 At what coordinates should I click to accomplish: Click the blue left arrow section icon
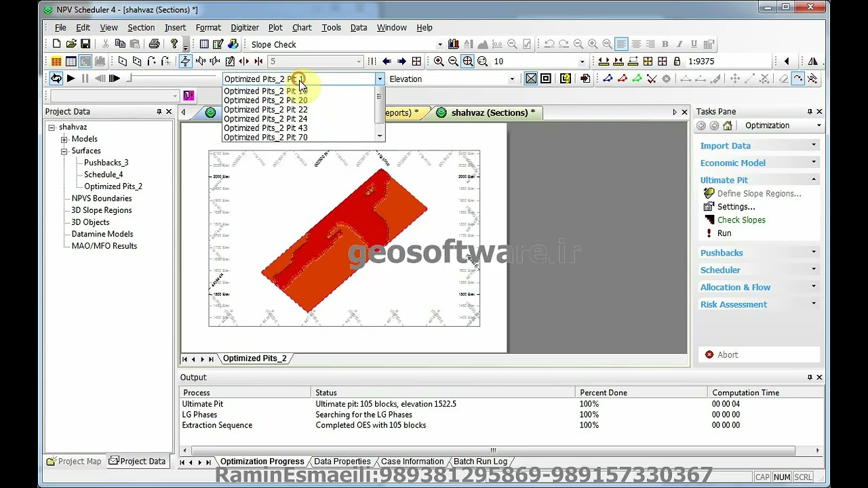point(387,61)
